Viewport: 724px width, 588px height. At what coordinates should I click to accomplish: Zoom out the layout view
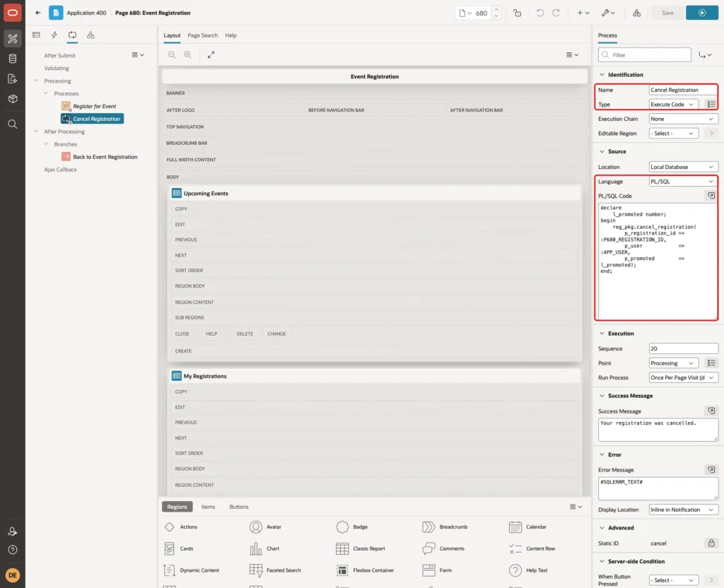[x=172, y=54]
